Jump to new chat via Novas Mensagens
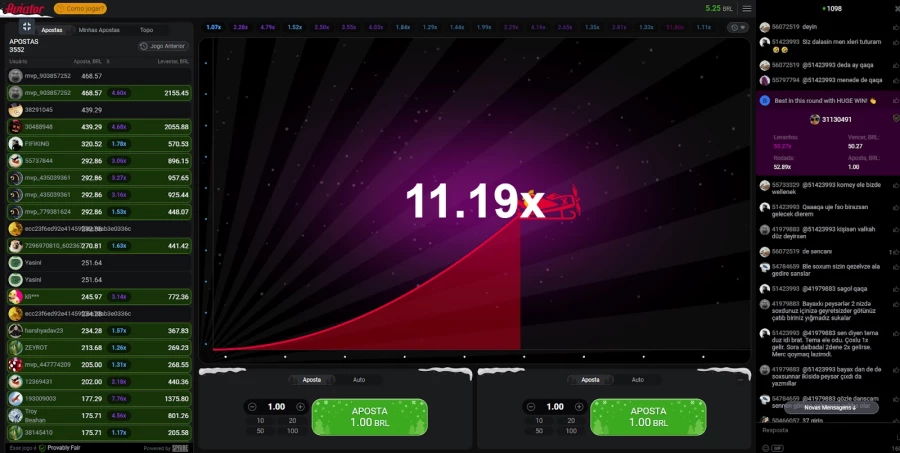Image resolution: width=900 pixels, height=453 pixels. (829, 408)
